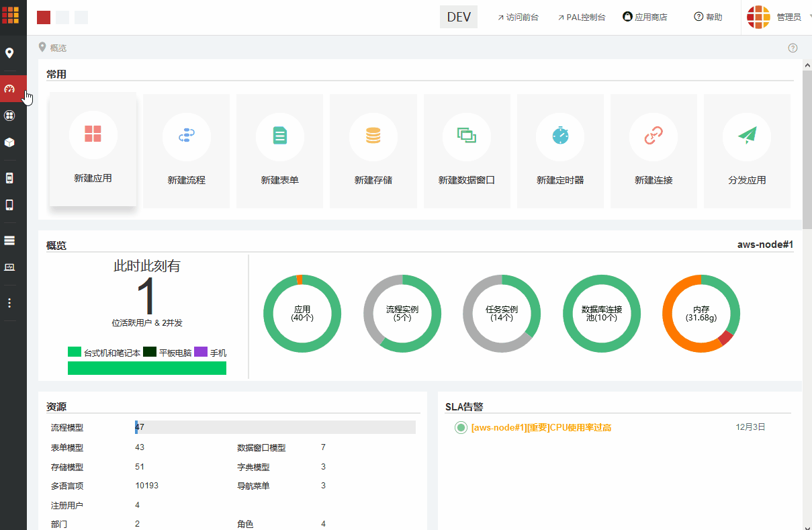Click the 应用 (40个) donut chart
The height and width of the screenshot is (530, 812).
(x=302, y=314)
